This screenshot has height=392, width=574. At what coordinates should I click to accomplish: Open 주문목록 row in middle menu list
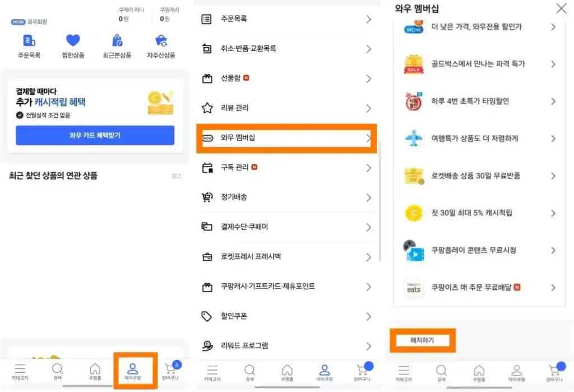pyautogui.click(x=286, y=19)
